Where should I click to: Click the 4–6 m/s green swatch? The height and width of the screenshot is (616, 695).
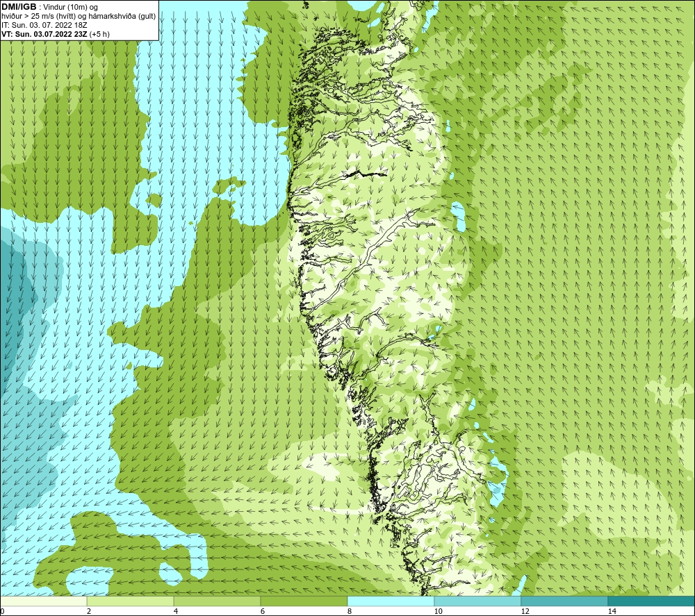pyautogui.click(x=217, y=601)
